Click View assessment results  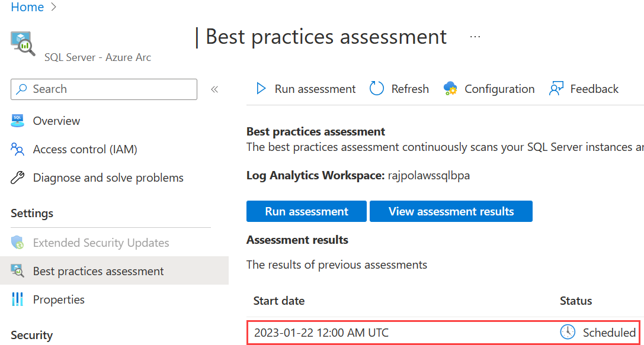point(451,211)
